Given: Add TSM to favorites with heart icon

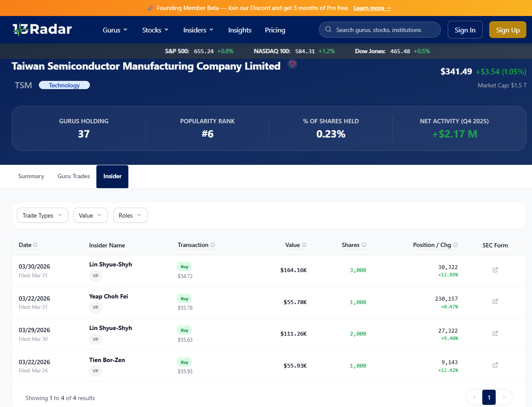Looking at the screenshot, I should 293,64.
